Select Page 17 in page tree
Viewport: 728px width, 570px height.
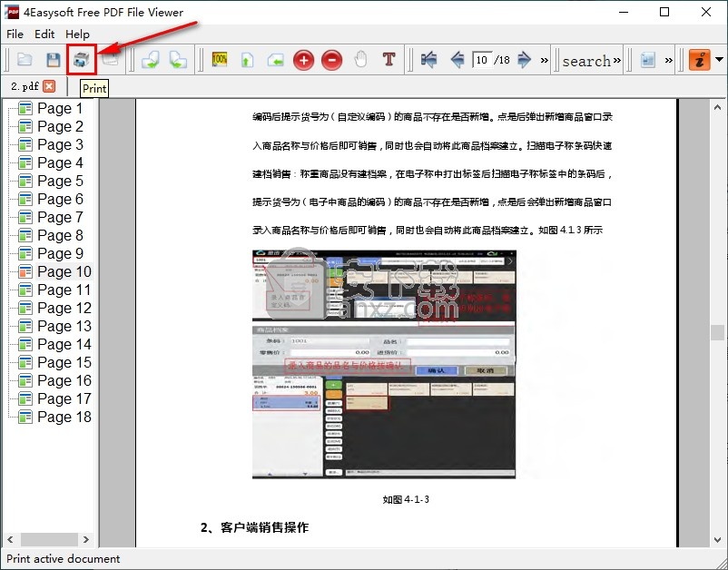tap(64, 398)
